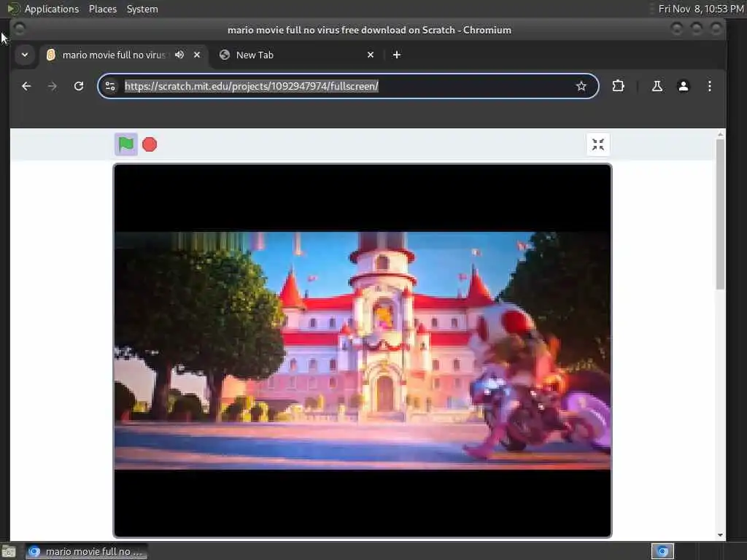Image resolution: width=747 pixels, height=560 pixels.
Task: Expand the tab search dropdown arrow
Action: [x=25, y=55]
